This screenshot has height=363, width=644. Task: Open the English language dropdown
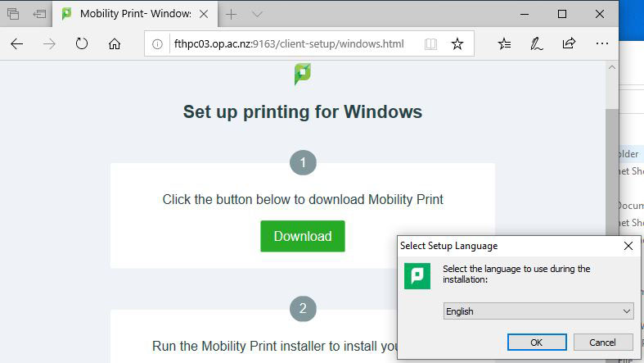pyautogui.click(x=538, y=311)
